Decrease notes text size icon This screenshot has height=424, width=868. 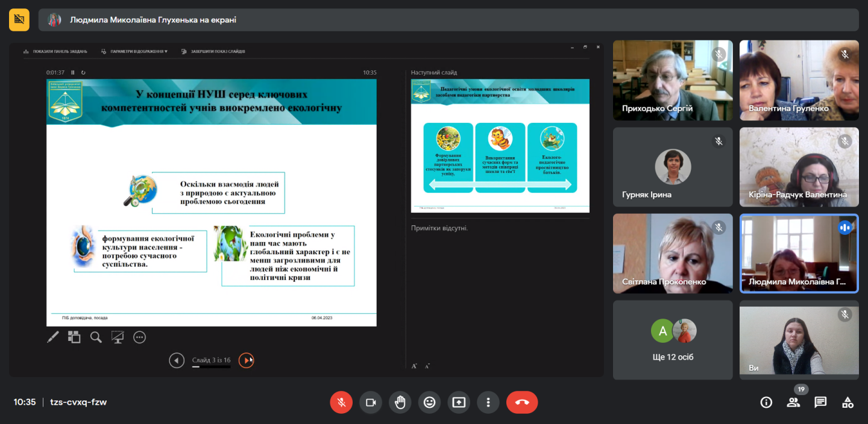tap(427, 366)
